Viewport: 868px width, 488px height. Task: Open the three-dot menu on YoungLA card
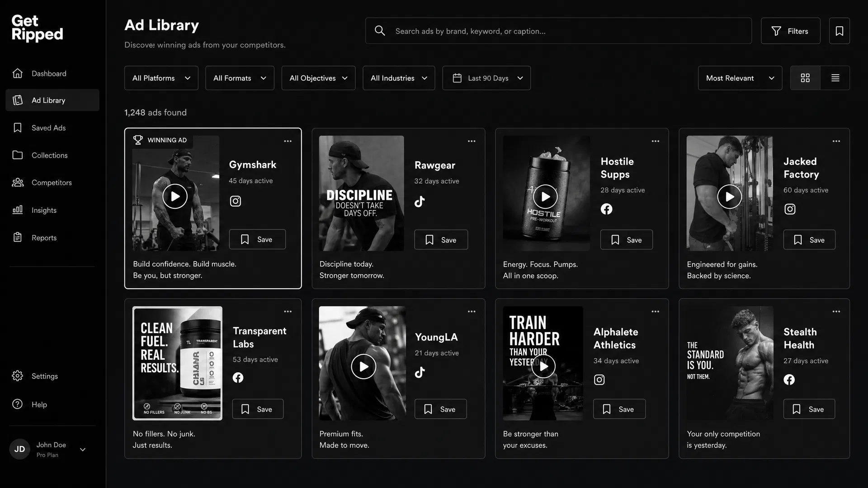[x=472, y=311]
